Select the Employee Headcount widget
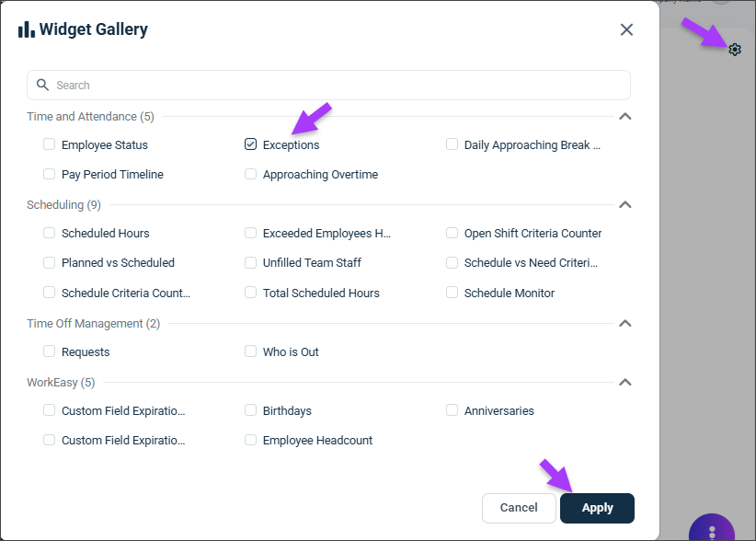This screenshot has width=756, height=541. pos(251,440)
